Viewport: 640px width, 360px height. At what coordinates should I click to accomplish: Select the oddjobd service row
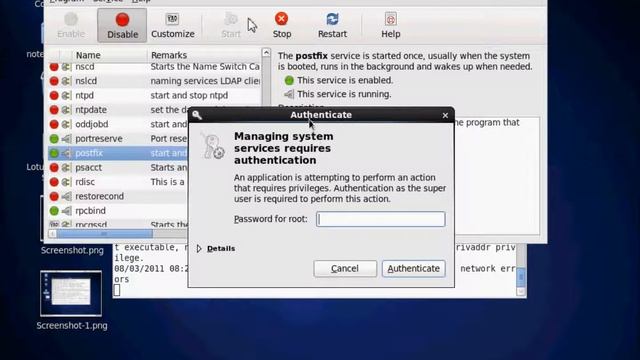[118, 124]
